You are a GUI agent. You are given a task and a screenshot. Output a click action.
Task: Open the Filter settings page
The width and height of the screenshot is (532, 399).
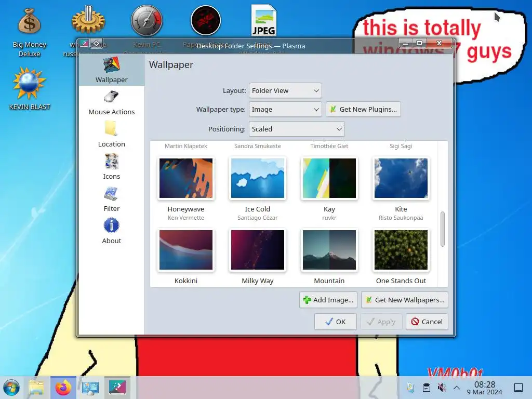[x=111, y=199]
